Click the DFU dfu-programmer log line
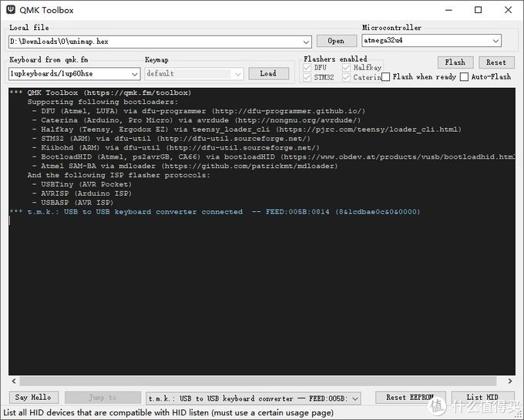524x420 pixels. point(199,111)
